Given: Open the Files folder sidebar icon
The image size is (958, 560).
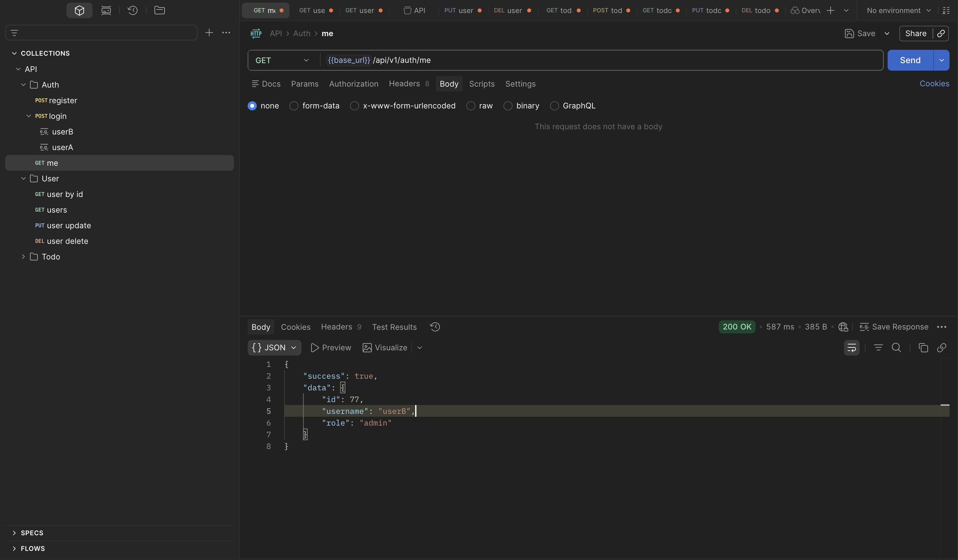Looking at the screenshot, I should 160,10.
